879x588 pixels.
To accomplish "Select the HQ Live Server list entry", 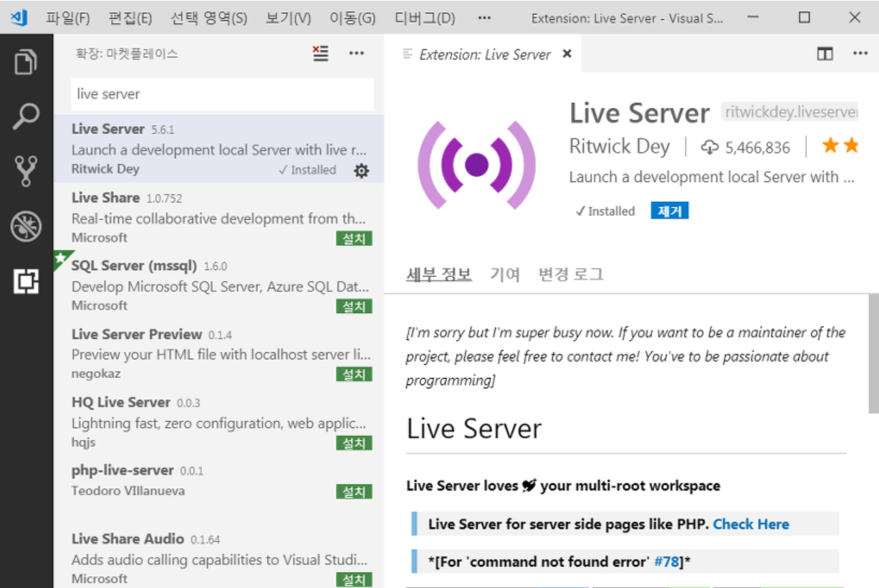I will coord(218,422).
